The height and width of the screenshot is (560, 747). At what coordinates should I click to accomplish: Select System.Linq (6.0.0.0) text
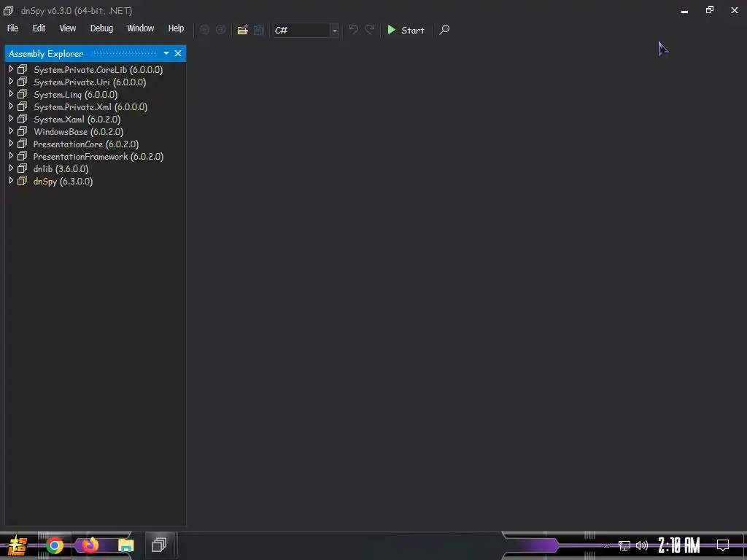(x=75, y=95)
